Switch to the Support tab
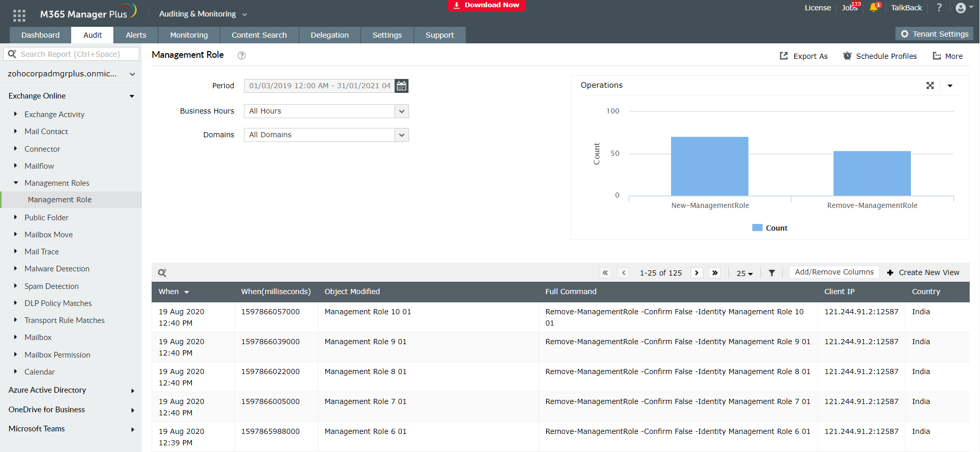 (439, 35)
